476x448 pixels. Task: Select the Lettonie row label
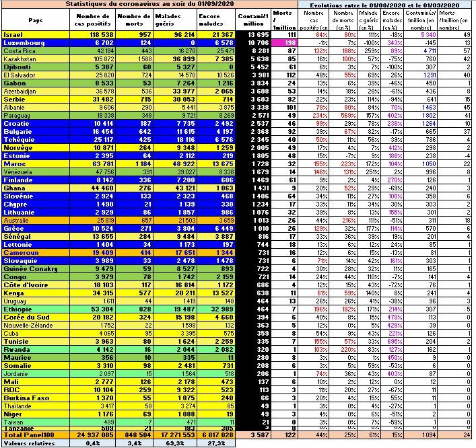point(36,244)
